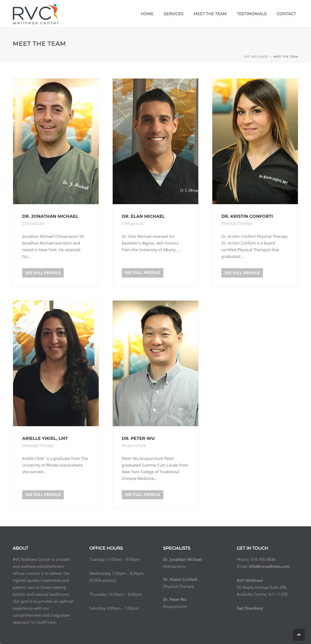This screenshot has height=644, width=311.
Task: Open the Home menu item
Action: [x=147, y=14]
